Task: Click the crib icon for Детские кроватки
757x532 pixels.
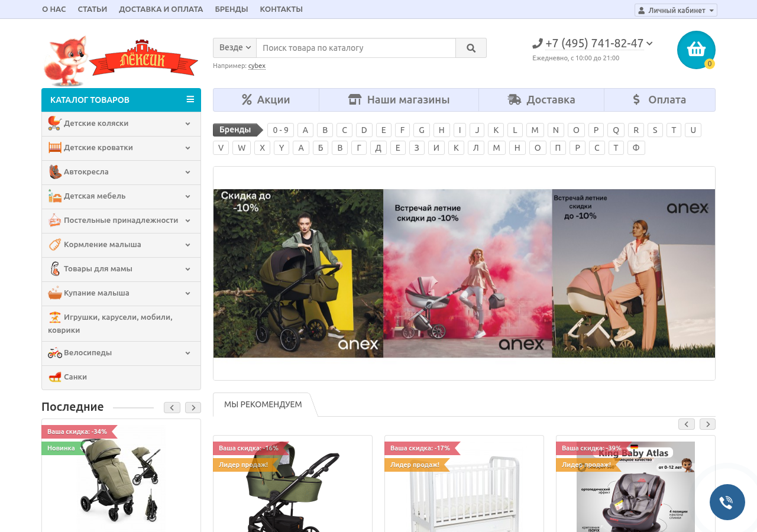Action: pos(55,147)
